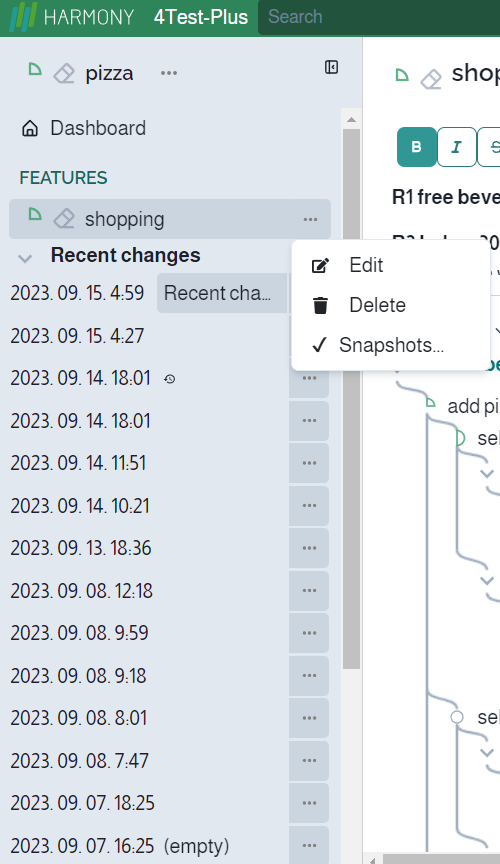This screenshot has width=500, height=864.
Task: Open shopping feature three-dots menu
Action: [310, 219]
